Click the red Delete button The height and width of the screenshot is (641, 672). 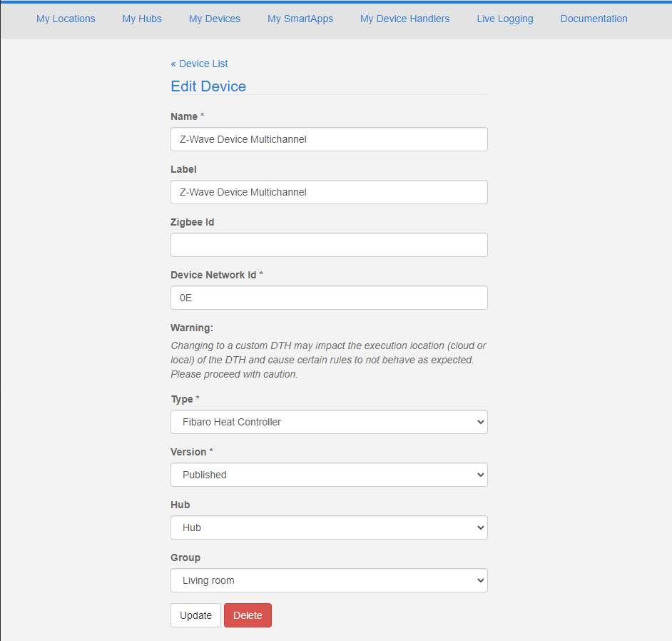tap(248, 615)
